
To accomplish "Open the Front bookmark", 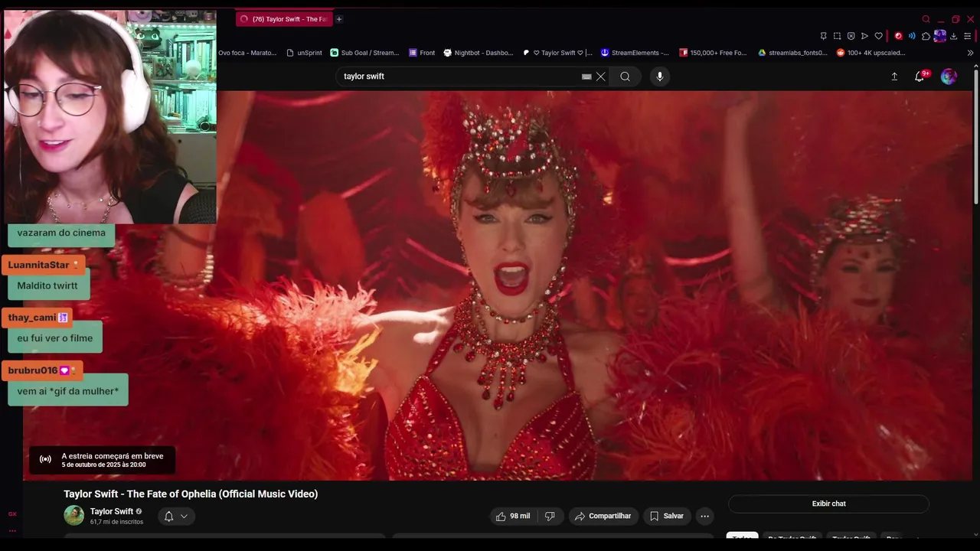I will coord(422,53).
